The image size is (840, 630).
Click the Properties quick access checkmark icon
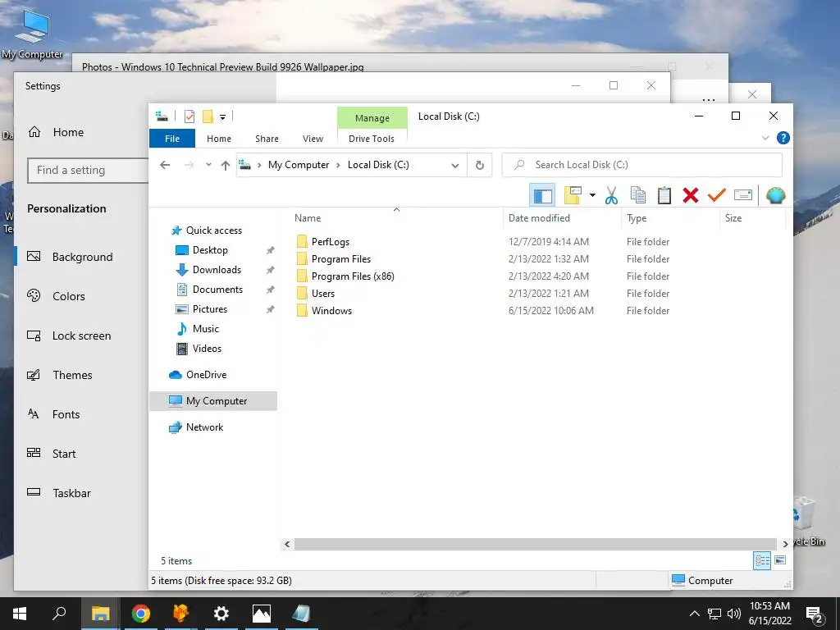click(189, 116)
